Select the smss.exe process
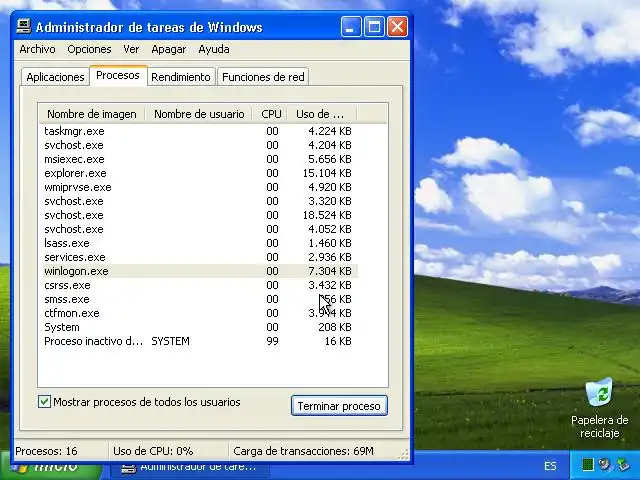The height and width of the screenshot is (480, 640). pyautogui.click(x=199, y=299)
